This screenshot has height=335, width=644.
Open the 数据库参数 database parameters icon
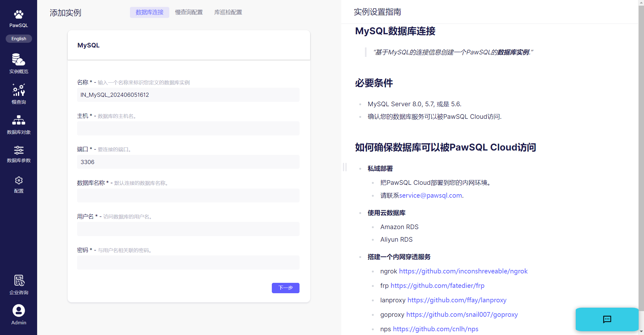pos(19,150)
